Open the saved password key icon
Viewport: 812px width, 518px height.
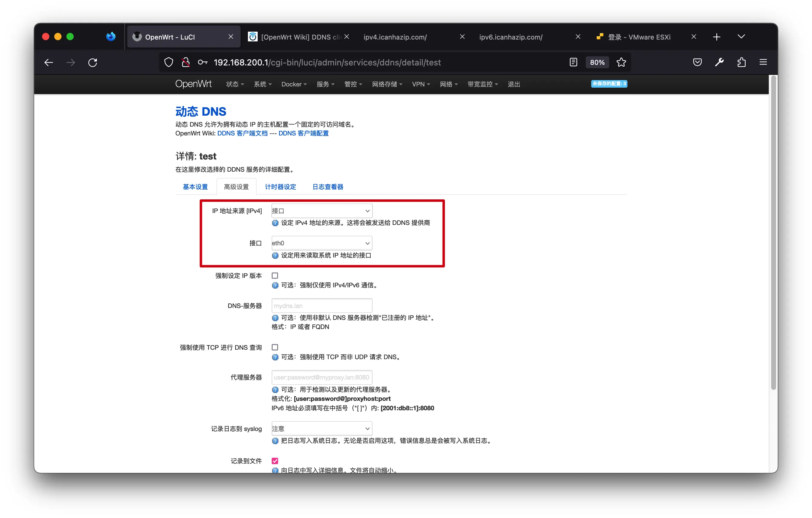(202, 62)
